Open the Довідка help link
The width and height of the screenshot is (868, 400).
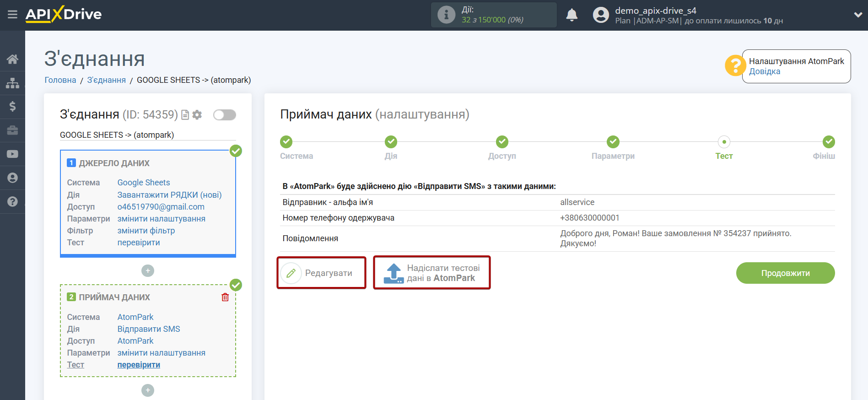(765, 71)
